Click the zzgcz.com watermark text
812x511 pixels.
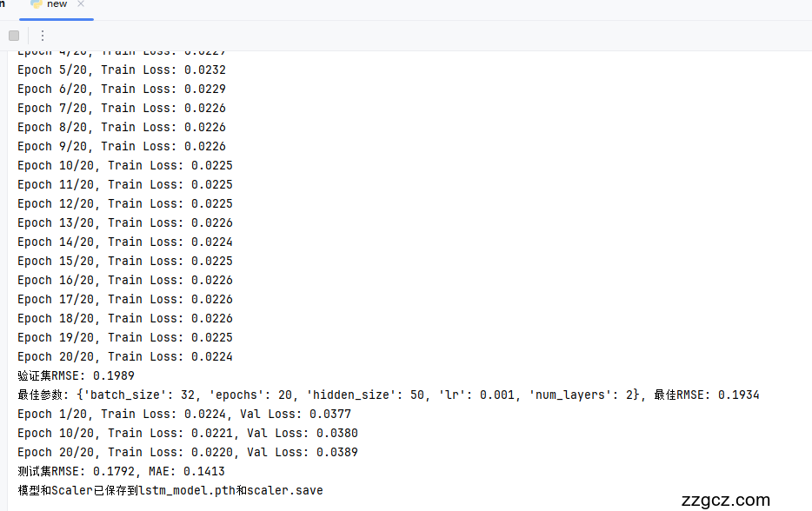coord(726,500)
